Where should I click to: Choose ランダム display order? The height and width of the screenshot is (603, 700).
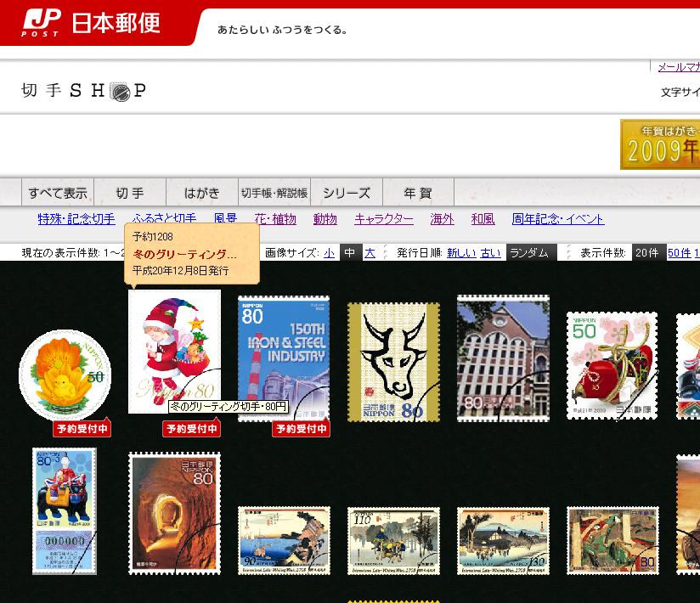[531, 253]
